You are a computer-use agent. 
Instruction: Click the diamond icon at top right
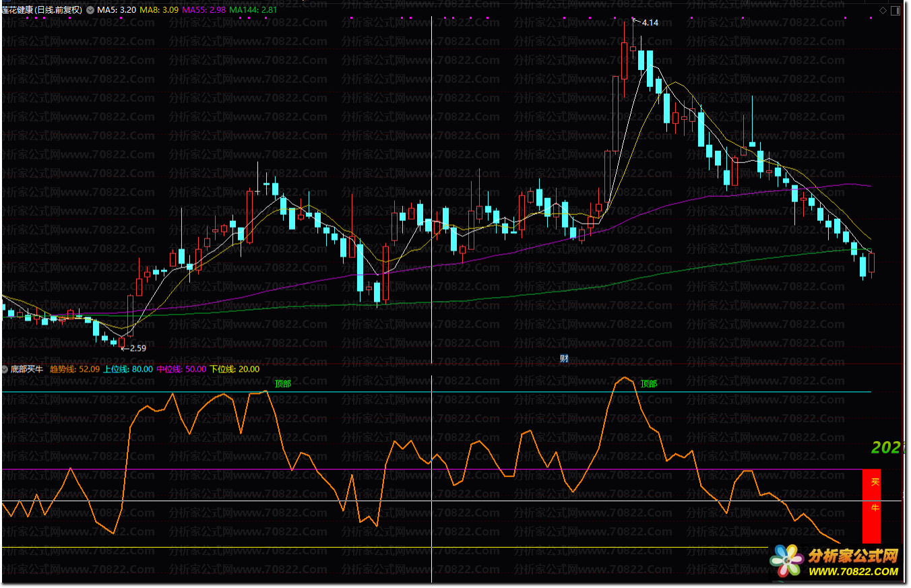pos(883,10)
